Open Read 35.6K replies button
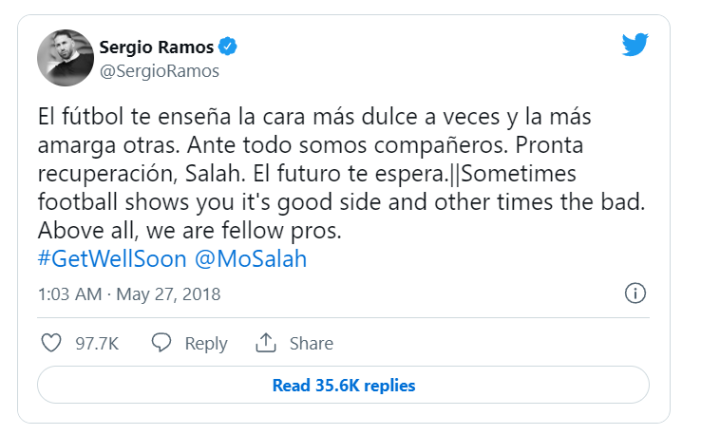Viewport: 720px width, 435px height. tap(343, 385)
